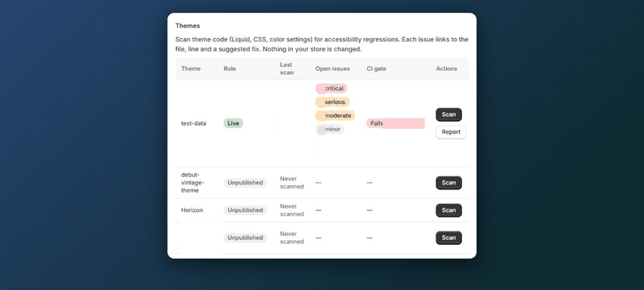
Task: Scan the Horizon theme
Action: point(448,210)
